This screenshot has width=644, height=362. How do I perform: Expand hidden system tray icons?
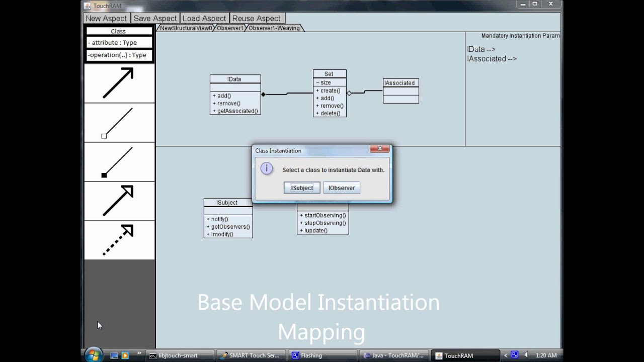pos(506,355)
